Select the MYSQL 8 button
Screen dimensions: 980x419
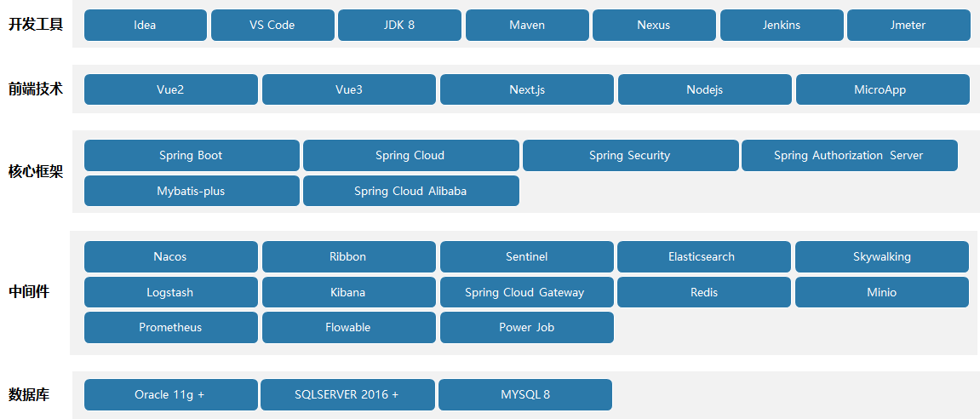click(524, 395)
